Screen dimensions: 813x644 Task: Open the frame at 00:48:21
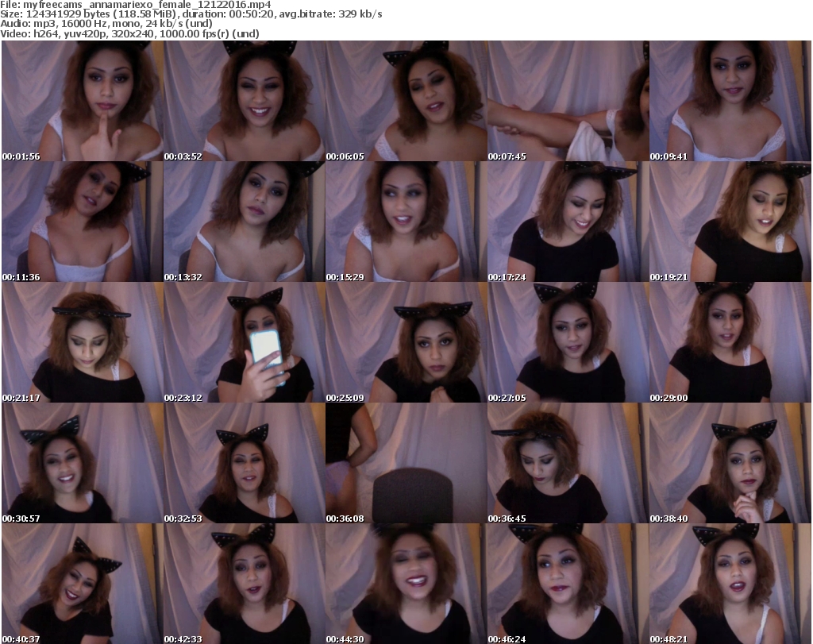click(730, 584)
